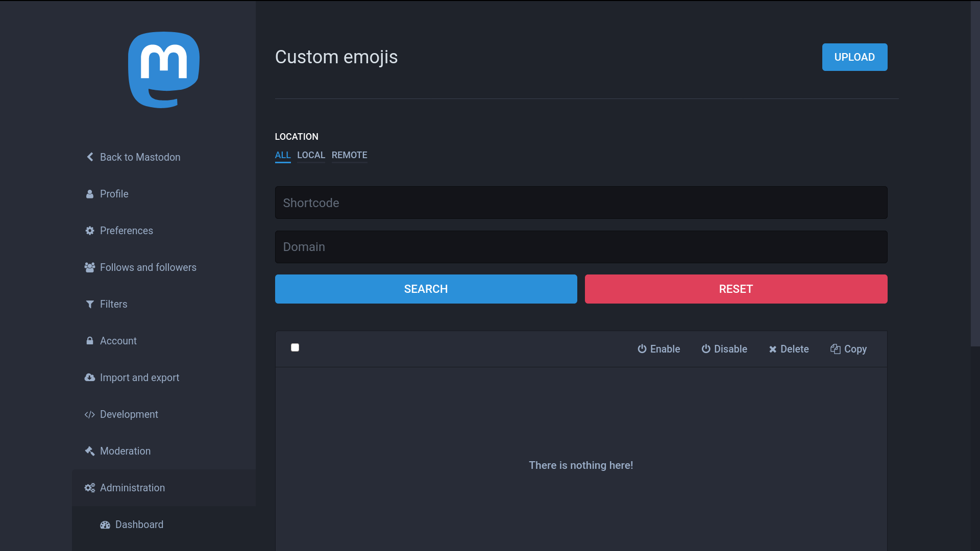Collapse the Administration menu section
Viewport: 980px width, 551px height.
(132, 488)
